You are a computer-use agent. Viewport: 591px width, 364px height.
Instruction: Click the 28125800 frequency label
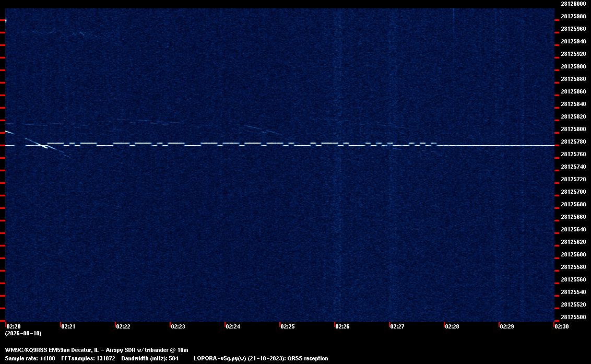(573, 129)
